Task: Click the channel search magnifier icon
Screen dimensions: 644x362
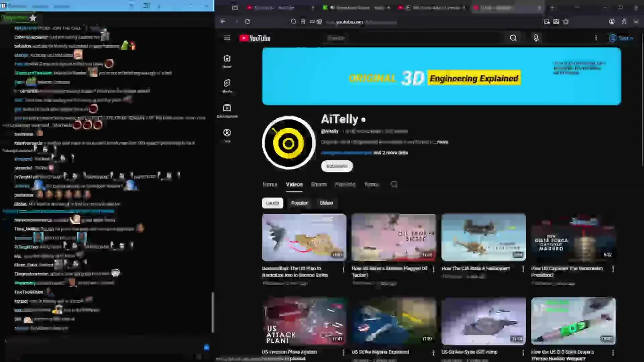Action: pos(394,185)
